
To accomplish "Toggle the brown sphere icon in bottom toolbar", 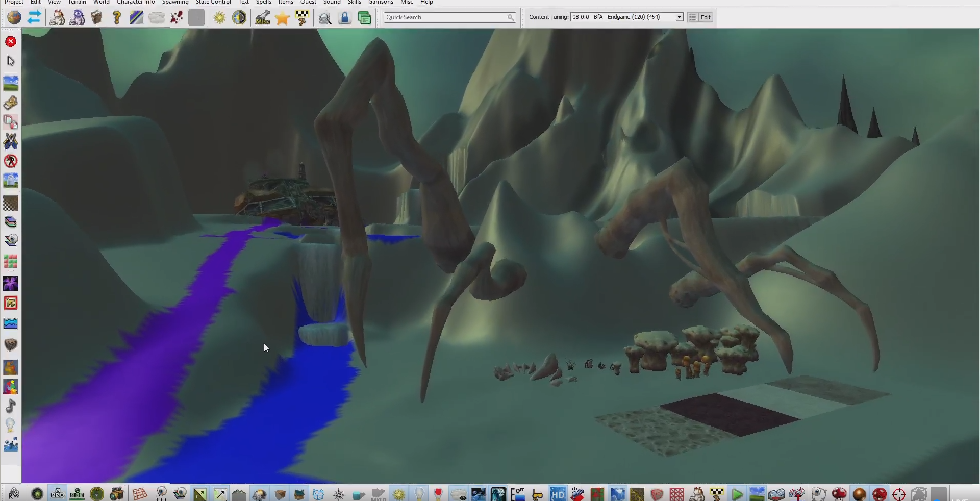I will coord(860,494).
